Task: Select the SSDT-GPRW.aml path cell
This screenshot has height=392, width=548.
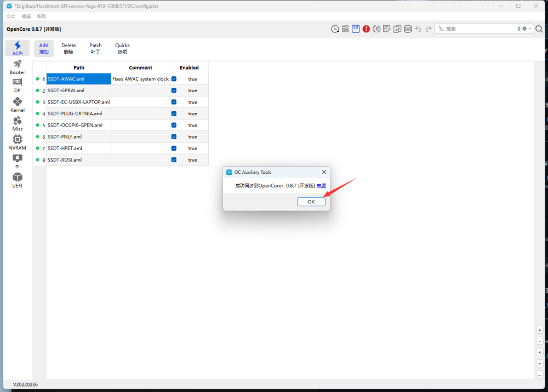Action: click(78, 90)
